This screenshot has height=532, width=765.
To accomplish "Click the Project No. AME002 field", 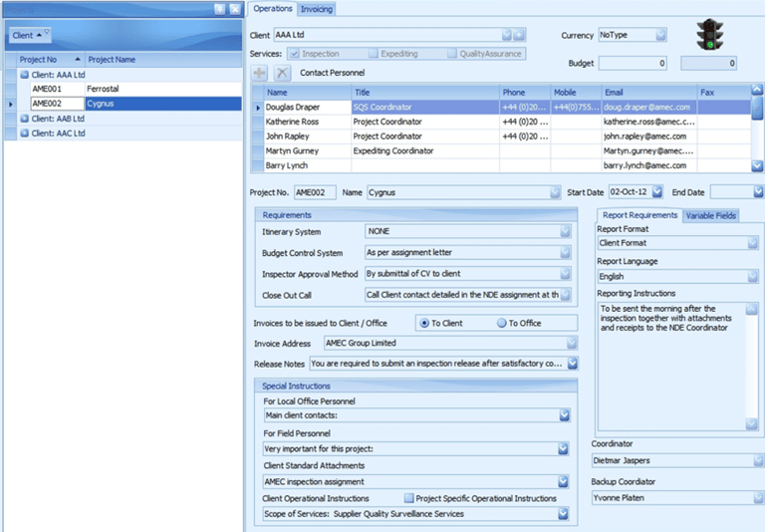I will point(315,192).
